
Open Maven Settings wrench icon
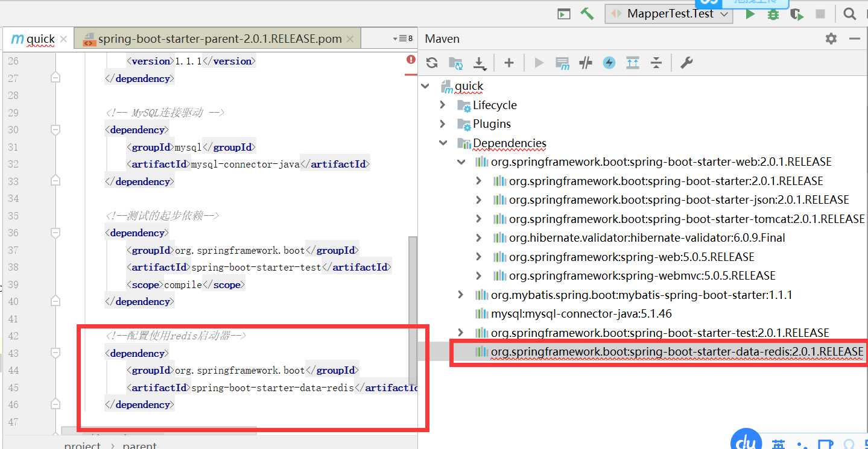pyautogui.click(x=686, y=63)
